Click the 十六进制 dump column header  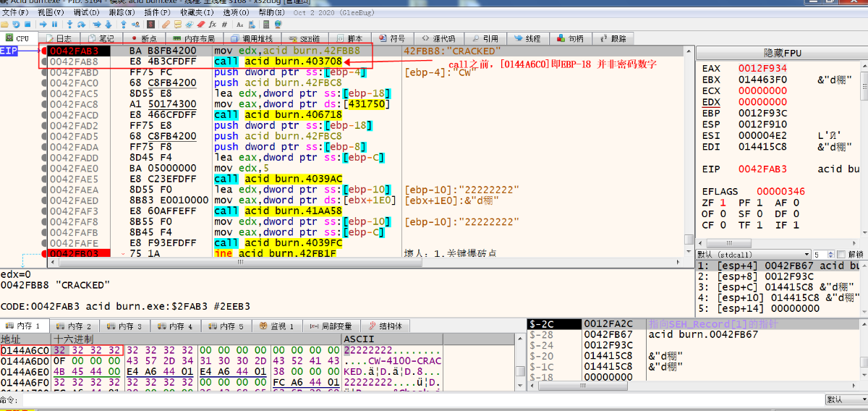coord(196,339)
